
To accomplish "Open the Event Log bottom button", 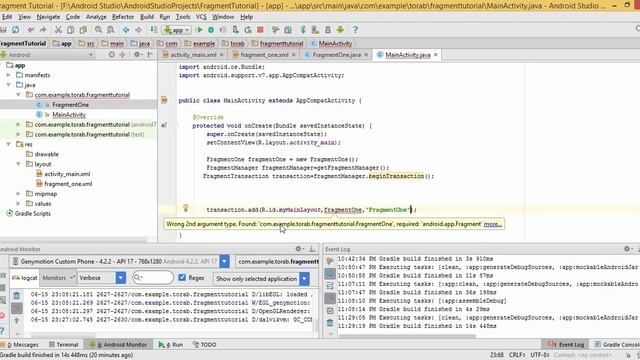I will tap(566, 344).
